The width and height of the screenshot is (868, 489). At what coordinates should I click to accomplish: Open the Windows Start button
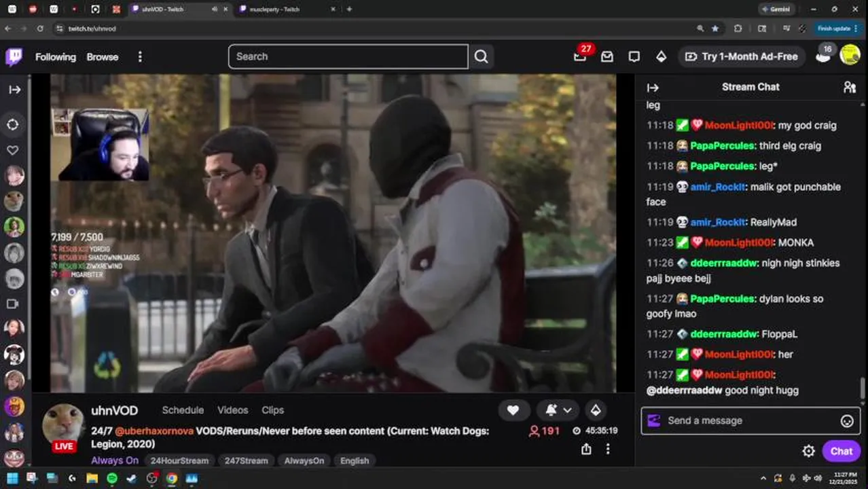pos(12,478)
